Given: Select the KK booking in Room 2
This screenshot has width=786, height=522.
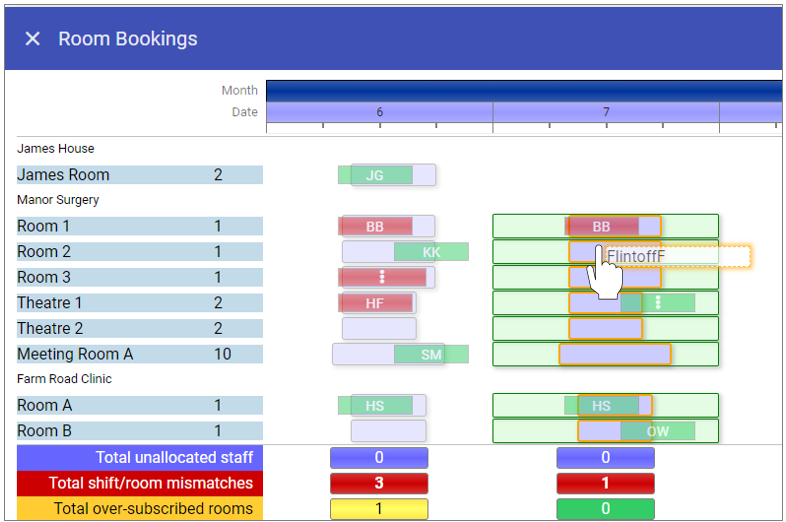Looking at the screenshot, I should (x=431, y=252).
